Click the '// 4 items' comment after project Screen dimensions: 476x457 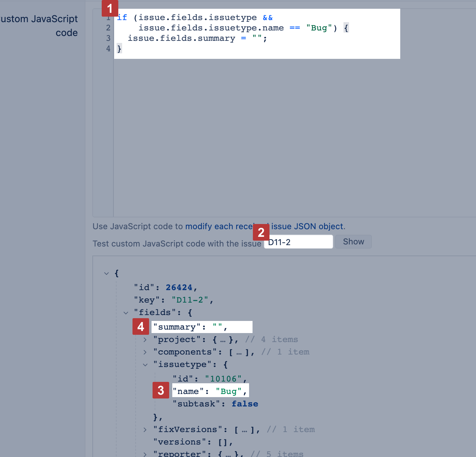272,339
